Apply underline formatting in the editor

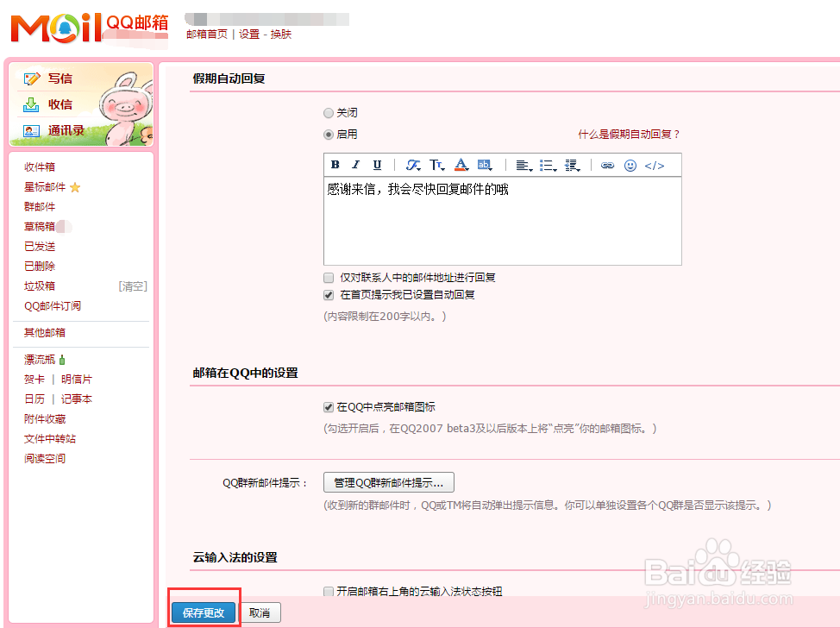[x=377, y=165]
